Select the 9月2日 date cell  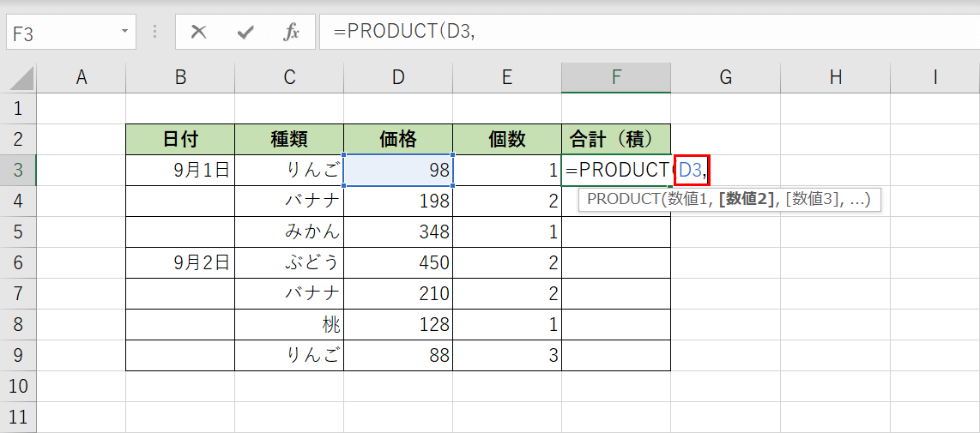coord(180,262)
